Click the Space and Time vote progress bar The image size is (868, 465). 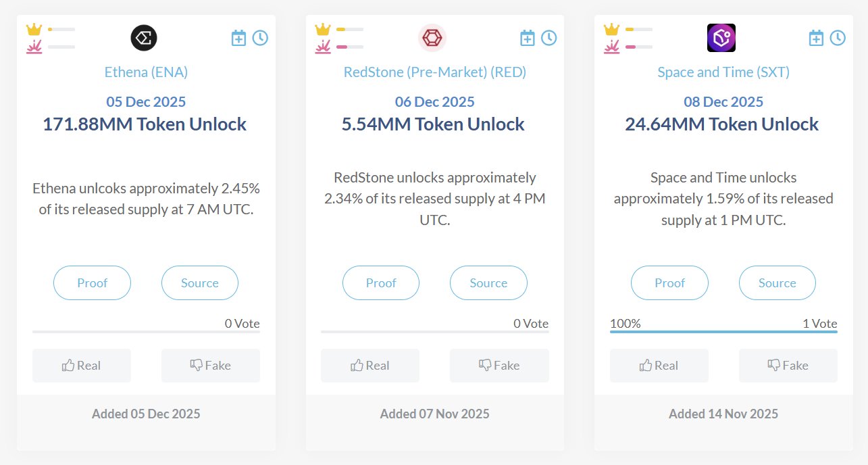pyautogui.click(x=723, y=331)
